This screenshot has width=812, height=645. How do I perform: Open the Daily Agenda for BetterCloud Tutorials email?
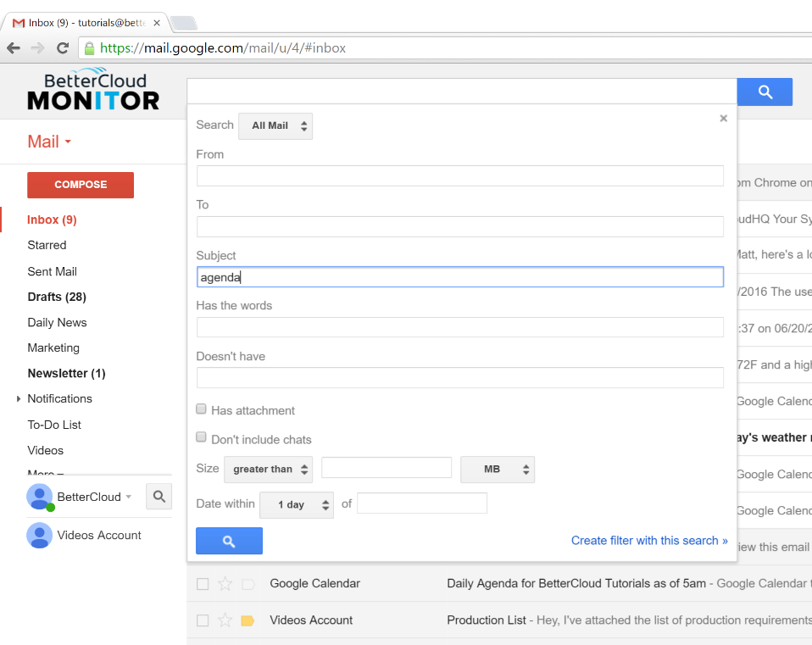(x=576, y=583)
